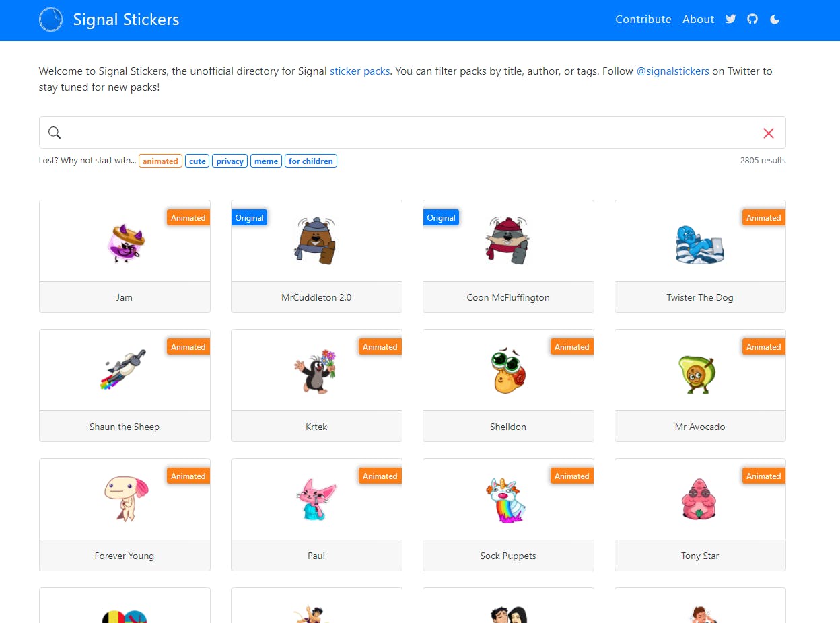This screenshot has height=623, width=840.
Task: Click the 'MrCuddleton 2.0' pack title
Action: (316, 297)
